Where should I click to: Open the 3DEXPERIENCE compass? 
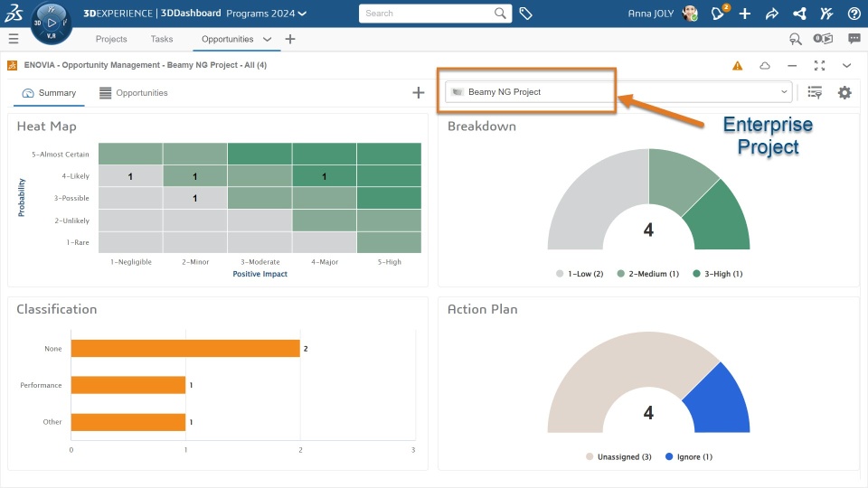point(52,23)
